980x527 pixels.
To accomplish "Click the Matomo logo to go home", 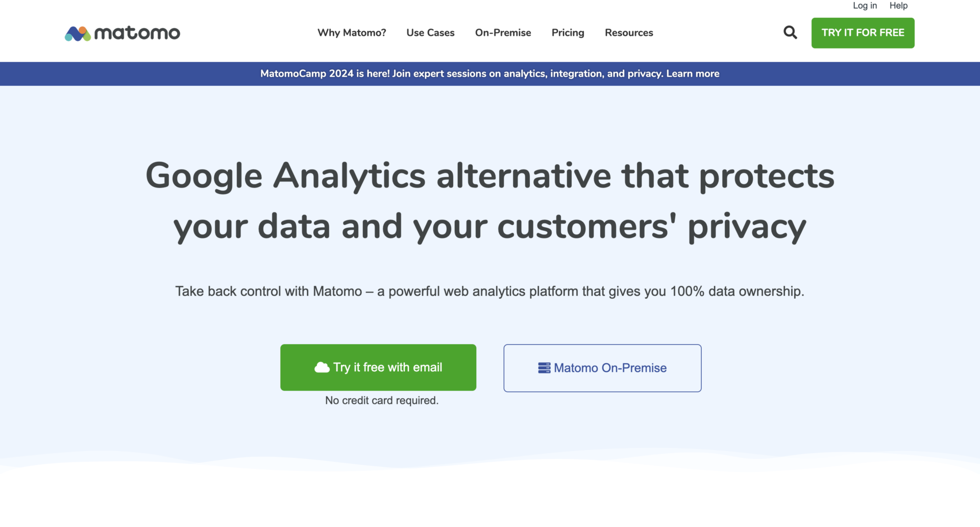I will tap(122, 33).
